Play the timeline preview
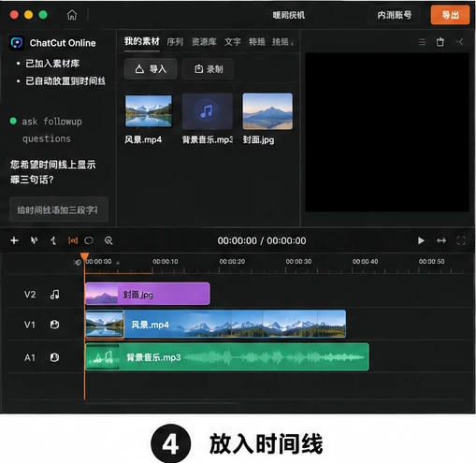This screenshot has width=476, height=463. pyautogui.click(x=421, y=240)
